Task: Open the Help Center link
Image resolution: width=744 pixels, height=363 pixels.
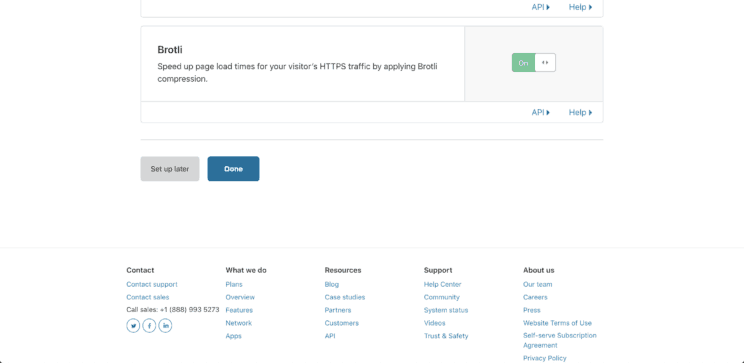Action: 443,284
